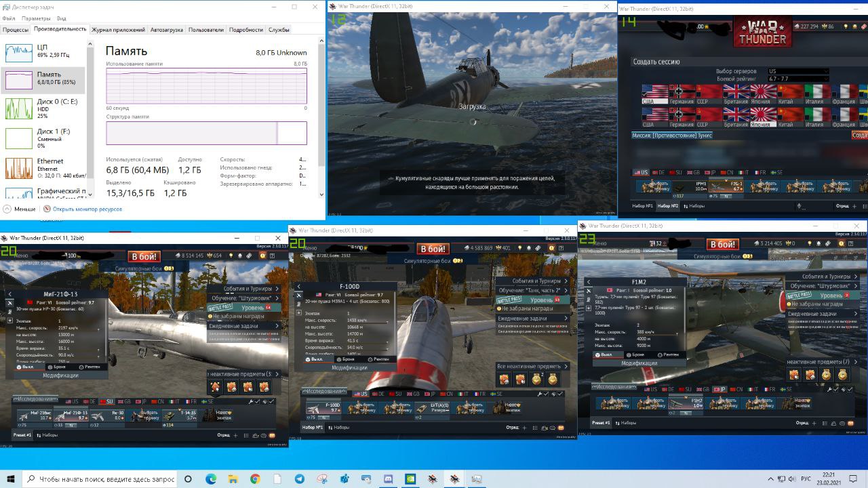
Task: Select GB nation flag in МиГ-21Ф-13 window
Action: [x=123, y=402]
